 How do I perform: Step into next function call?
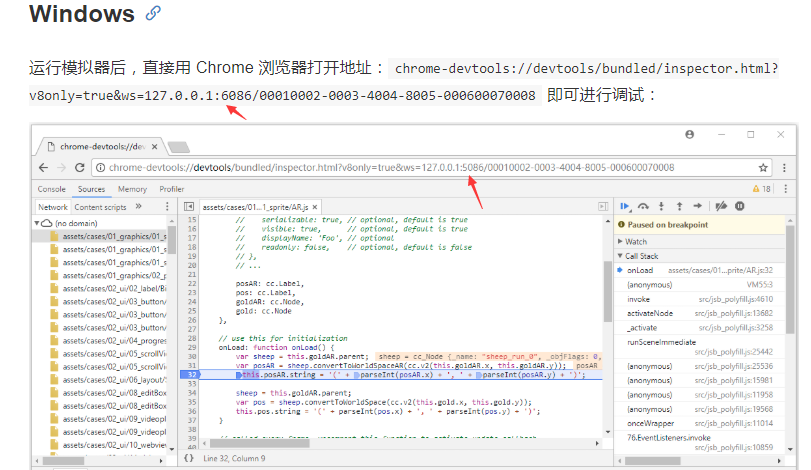[x=661, y=206]
